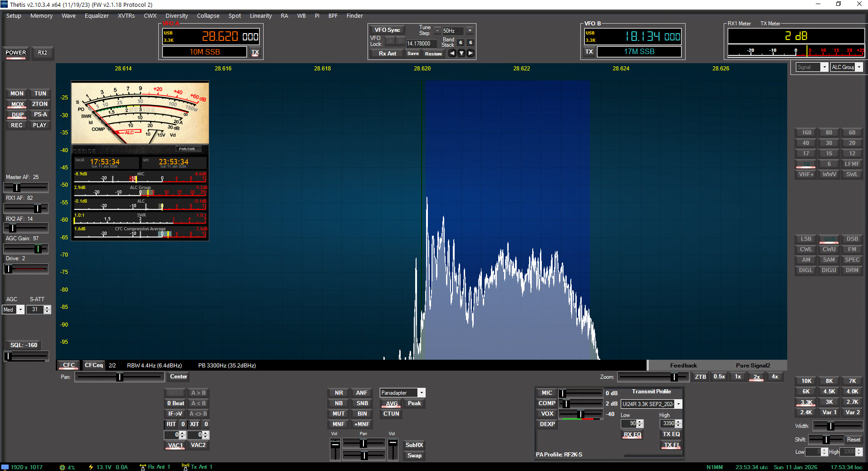Click the band stack right arrow
Image resolution: width=868 pixels, height=471 pixels.
pyautogui.click(x=471, y=53)
